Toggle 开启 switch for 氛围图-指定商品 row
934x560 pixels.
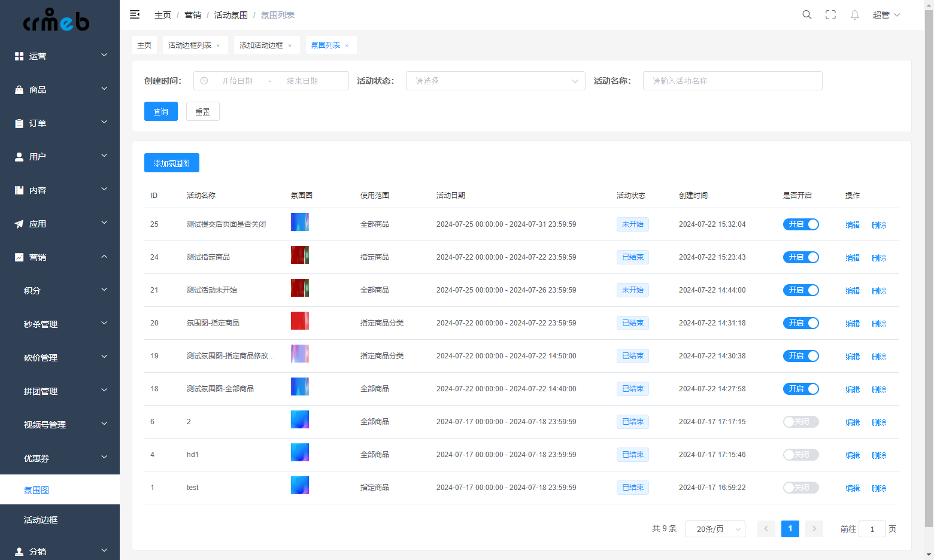pos(801,323)
